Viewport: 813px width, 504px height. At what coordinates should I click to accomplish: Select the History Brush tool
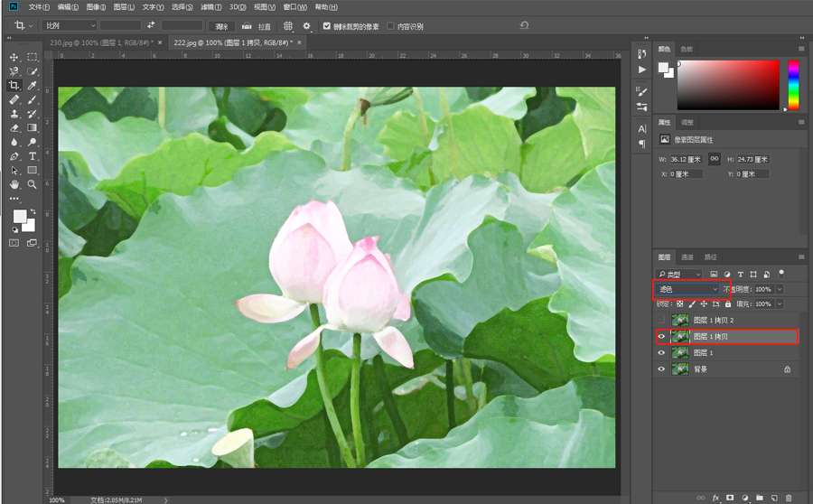click(x=33, y=114)
